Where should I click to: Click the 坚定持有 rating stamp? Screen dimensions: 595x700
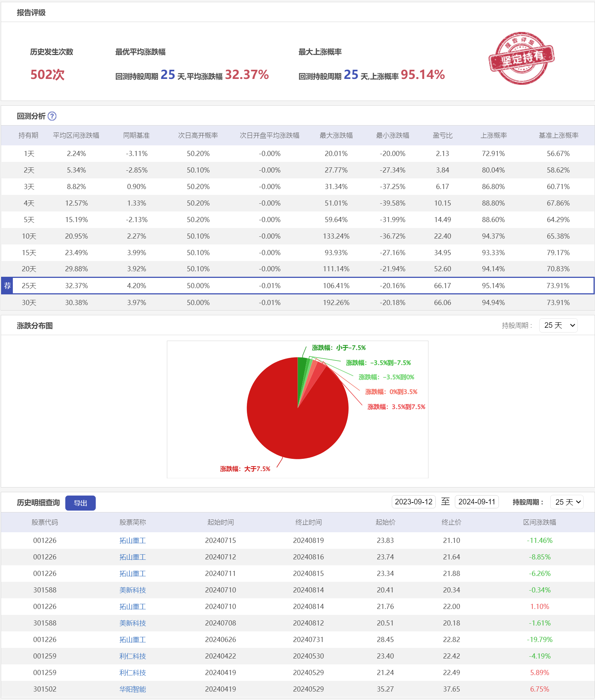click(521, 58)
